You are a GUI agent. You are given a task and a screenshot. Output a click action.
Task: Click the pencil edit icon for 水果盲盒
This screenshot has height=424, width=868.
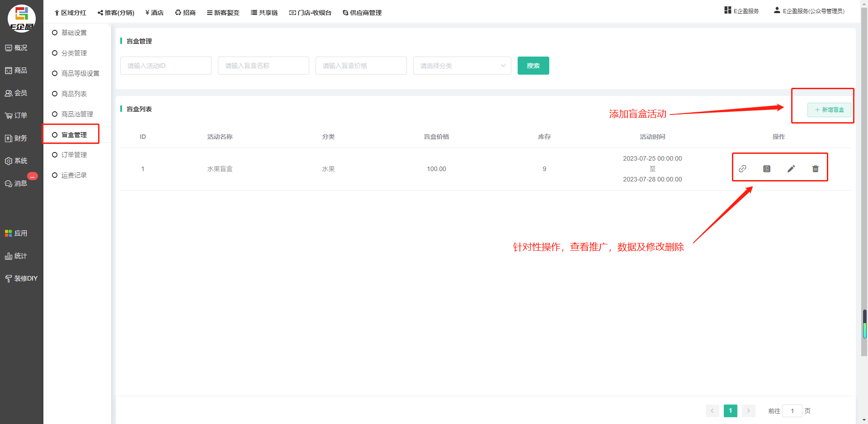pos(791,169)
